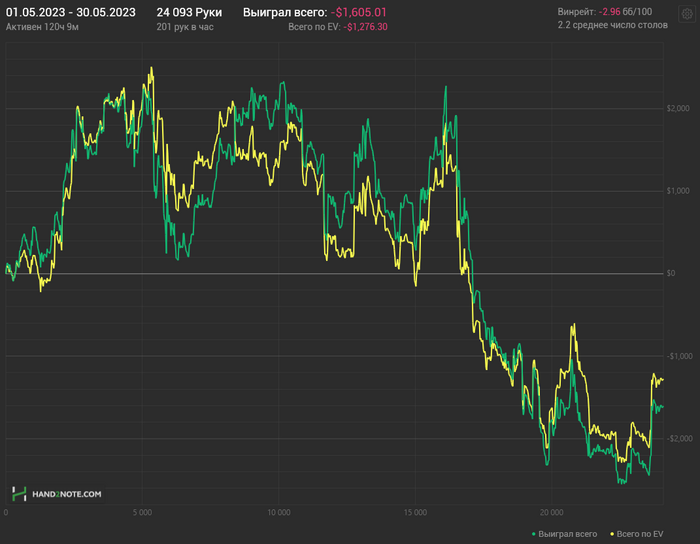Click the '5 000' x-axis label
Viewport: 700px width, 544px height.
coord(142,512)
